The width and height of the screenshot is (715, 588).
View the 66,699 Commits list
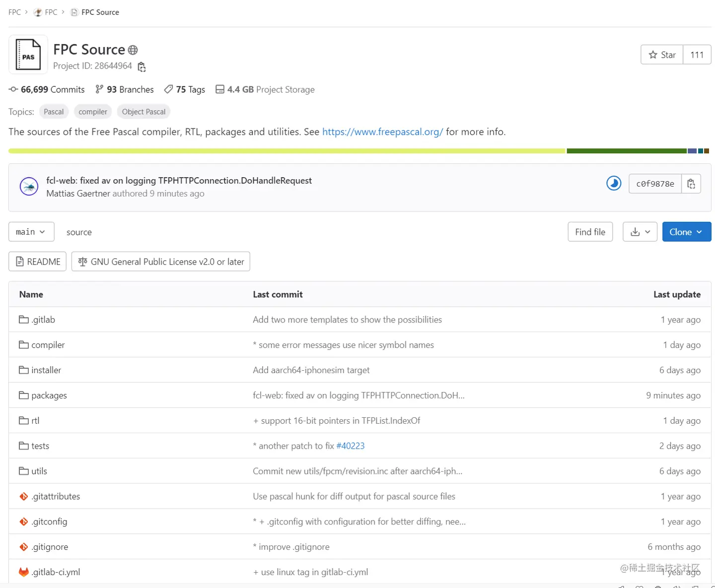tap(47, 89)
